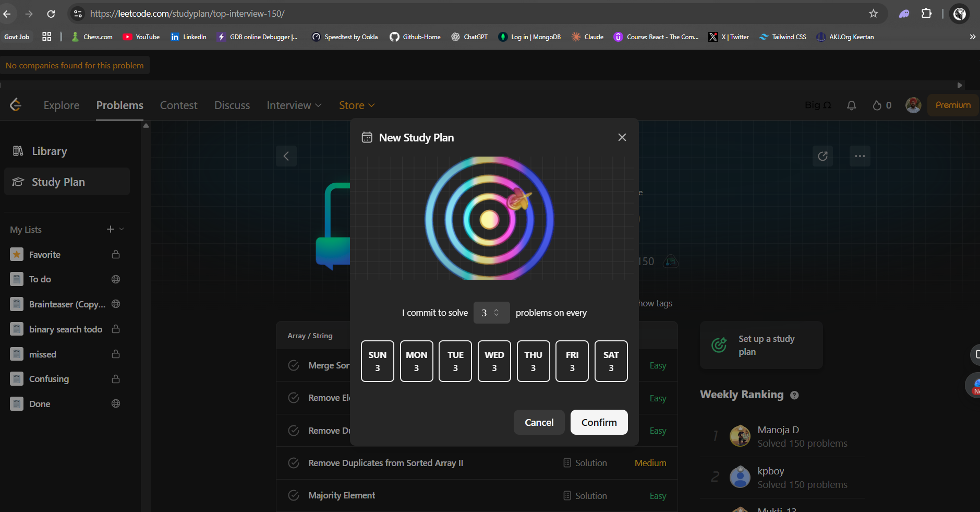
Task: Open the problems-count selector showing 3
Action: [x=491, y=313]
